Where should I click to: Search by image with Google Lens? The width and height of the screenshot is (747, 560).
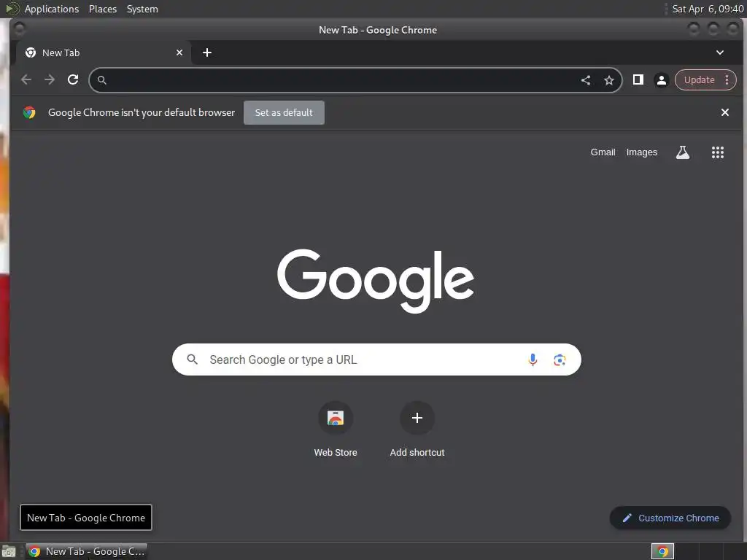(x=560, y=359)
